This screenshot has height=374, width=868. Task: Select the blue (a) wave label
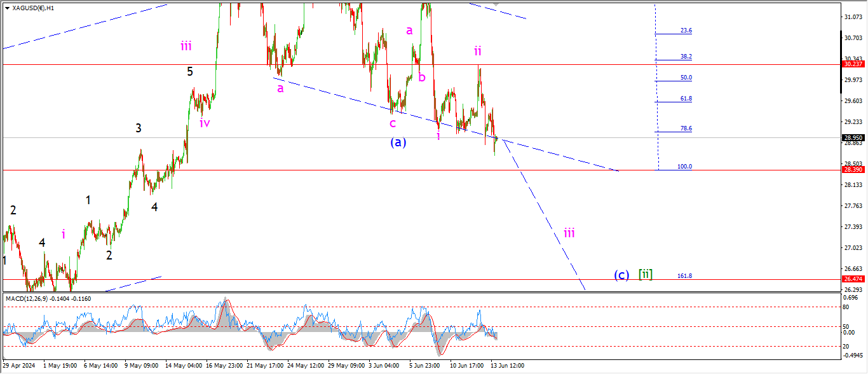[x=398, y=142]
